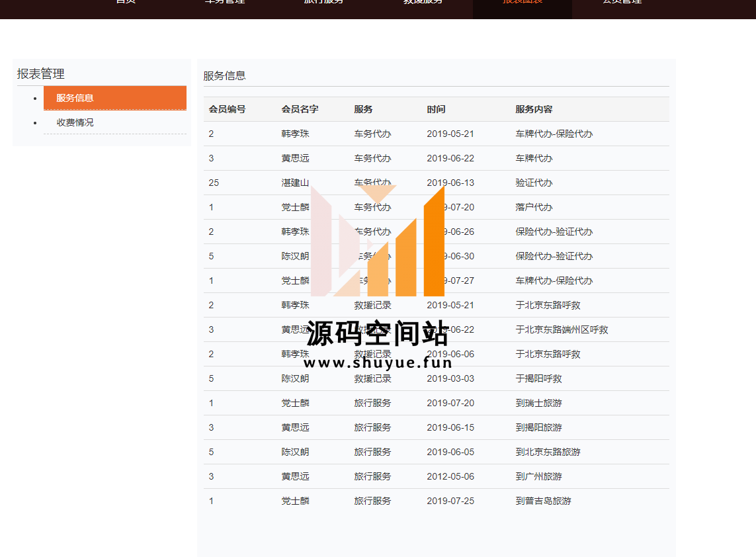This screenshot has height=557, width=756.
Task: Click 旅行服务 in the 到广州旅游 row
Action: (372, 476)
